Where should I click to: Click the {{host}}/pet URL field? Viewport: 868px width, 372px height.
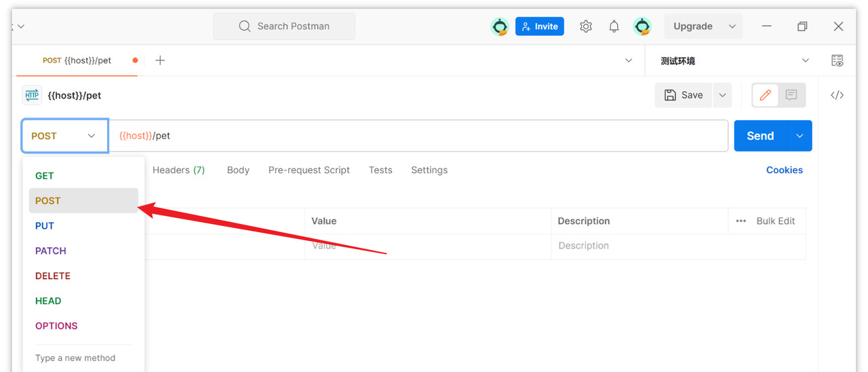click(418, 136)
